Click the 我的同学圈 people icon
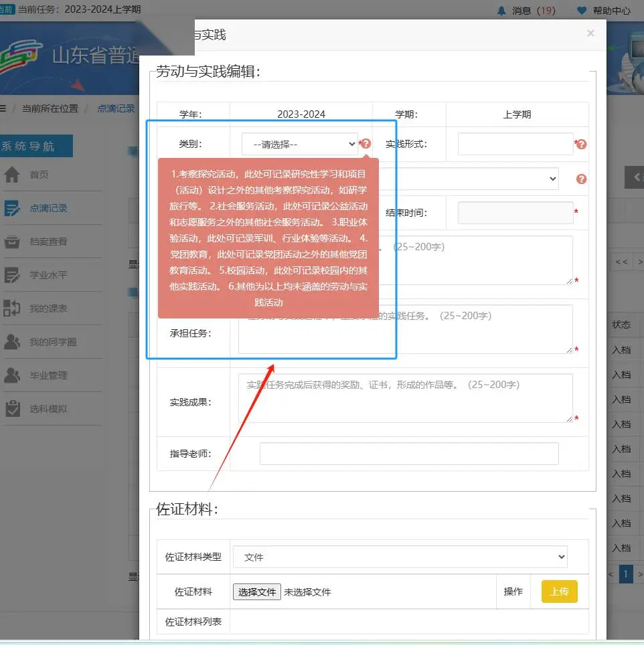The image size is (644, 645). (12, 341)
